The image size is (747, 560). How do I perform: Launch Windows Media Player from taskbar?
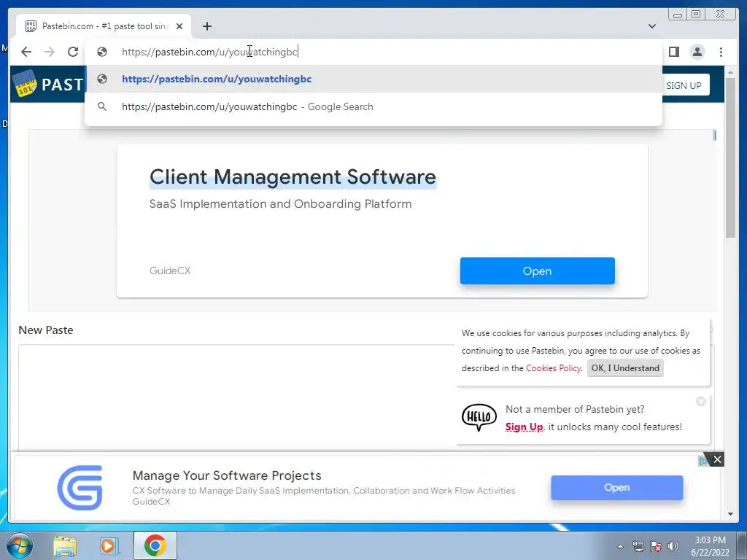tap(109, 546)
